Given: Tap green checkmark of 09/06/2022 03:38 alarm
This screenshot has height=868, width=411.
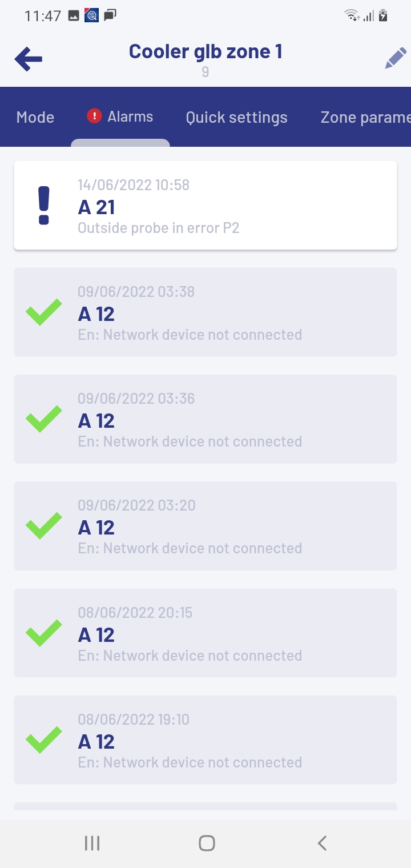Looking at the screenshot, I should click(x=44, y=312).
